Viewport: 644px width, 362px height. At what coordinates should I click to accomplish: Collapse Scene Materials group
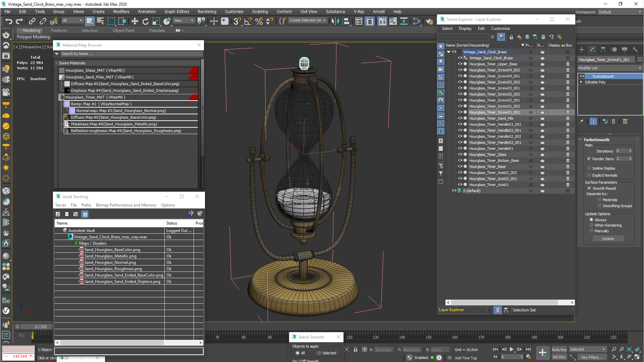pos(57,63)
